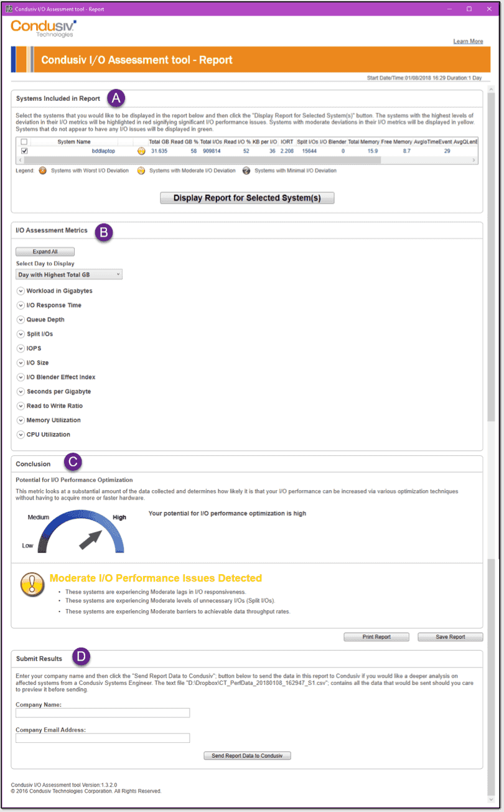This screenshot has width=504, height=812.
Task: Expand the IOPS section
Action: [x=21, y=348]
